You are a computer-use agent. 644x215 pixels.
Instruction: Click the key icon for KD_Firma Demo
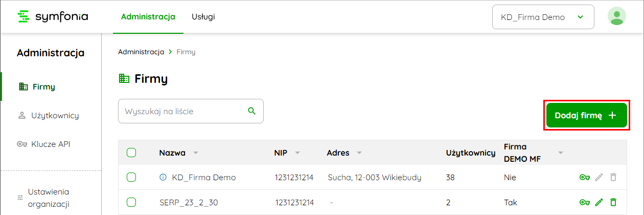coord(585,177)
